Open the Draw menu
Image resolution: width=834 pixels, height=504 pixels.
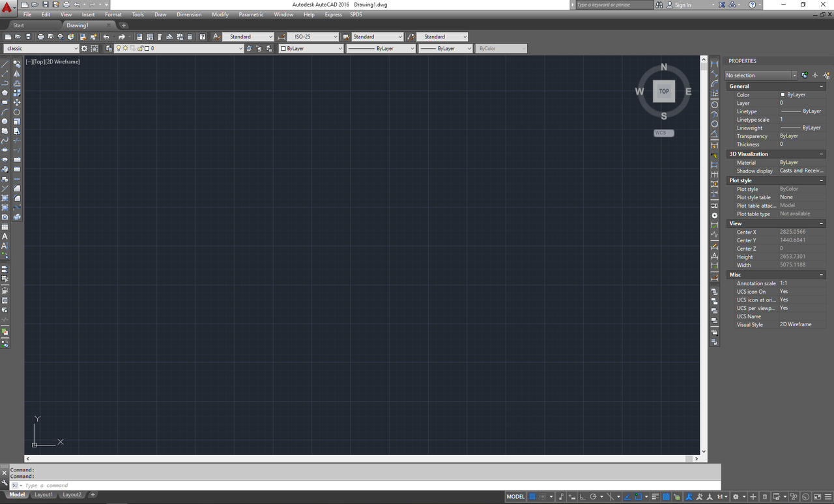(x=160, y=14)
